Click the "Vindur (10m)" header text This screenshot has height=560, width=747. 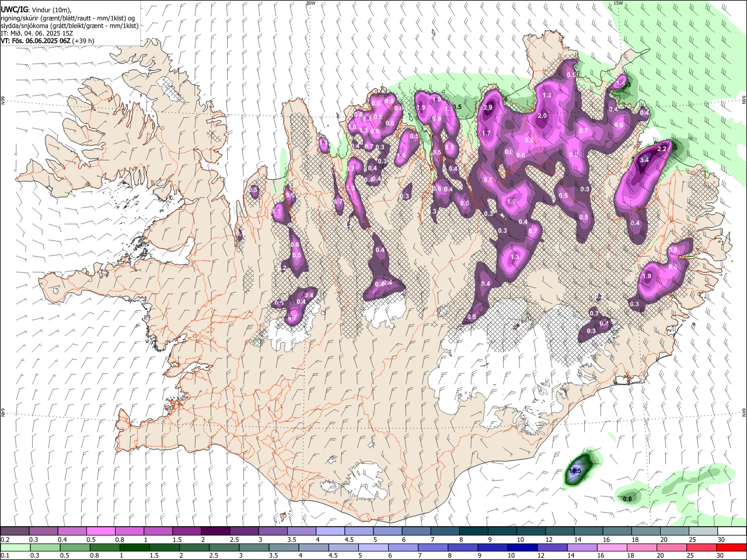(53, 10)
